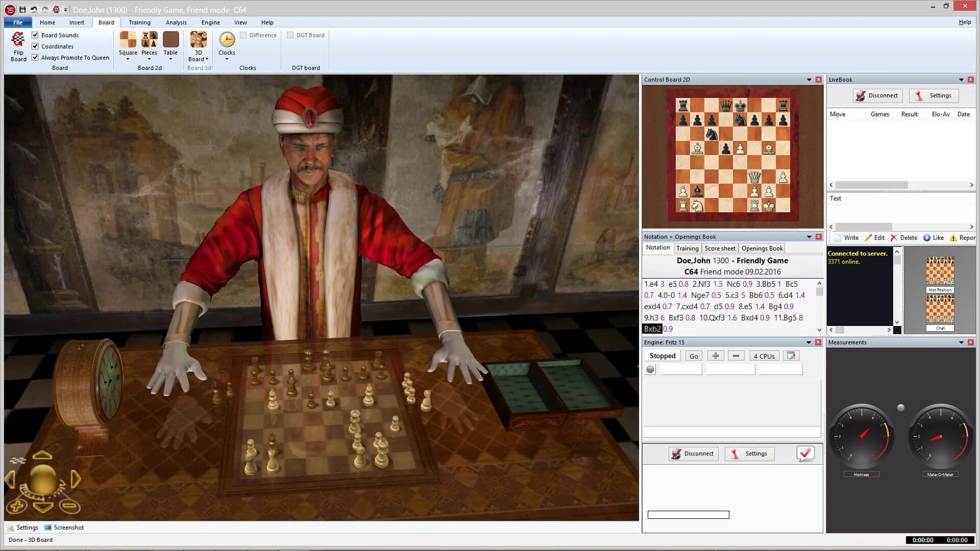Expand the Engine: Fritz 15 panel dropdown

pyautogui.click(x=808, y=342)
